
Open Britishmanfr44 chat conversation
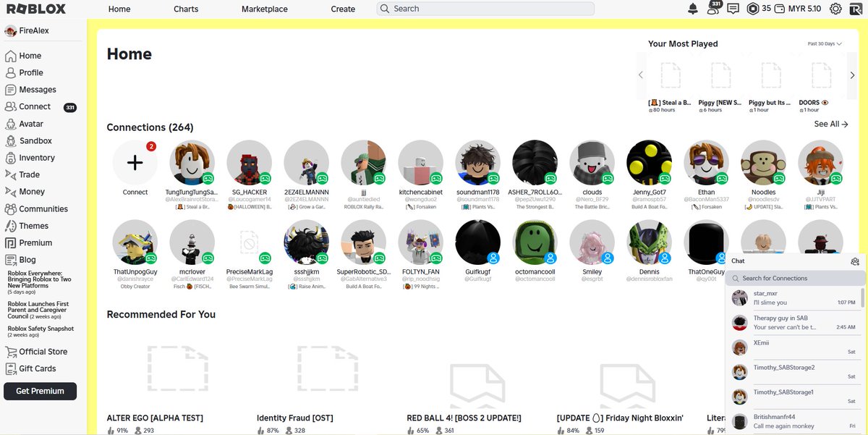tap(793, 421)
